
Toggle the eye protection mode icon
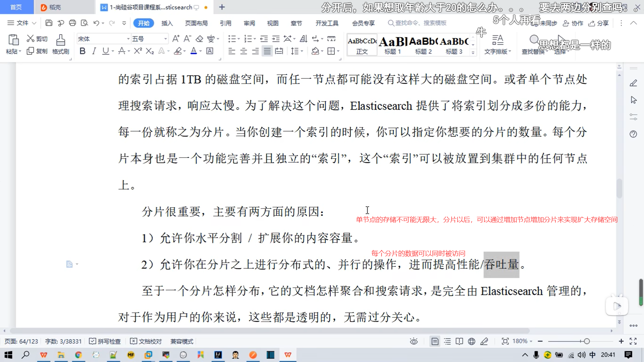pyautogui.click(x=414, y=341)
